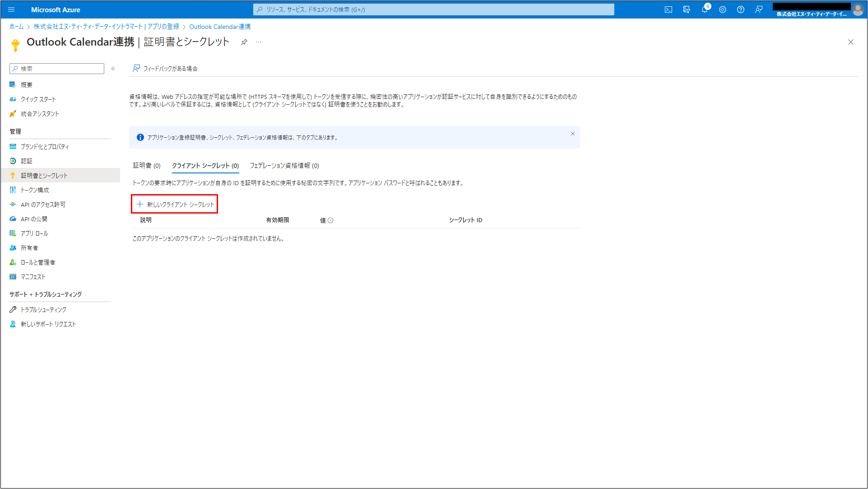Click the トラブルシューティング wrench icon
868x489 pixels.
point(13,309)
